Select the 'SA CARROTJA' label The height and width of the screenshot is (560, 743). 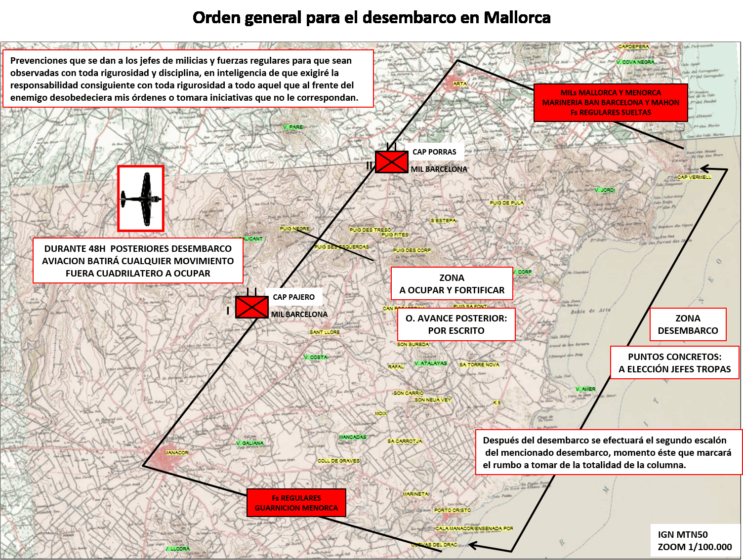[x=405, y=441]
